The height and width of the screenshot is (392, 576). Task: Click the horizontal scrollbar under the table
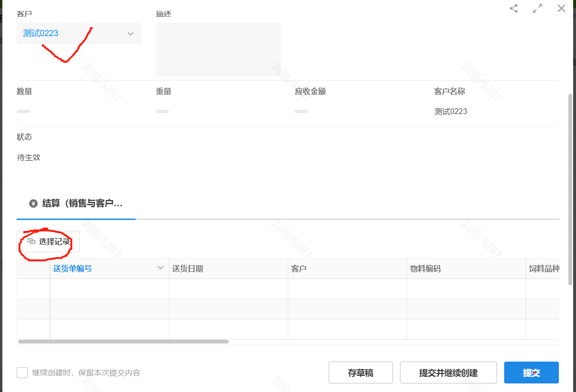(124, 342)
